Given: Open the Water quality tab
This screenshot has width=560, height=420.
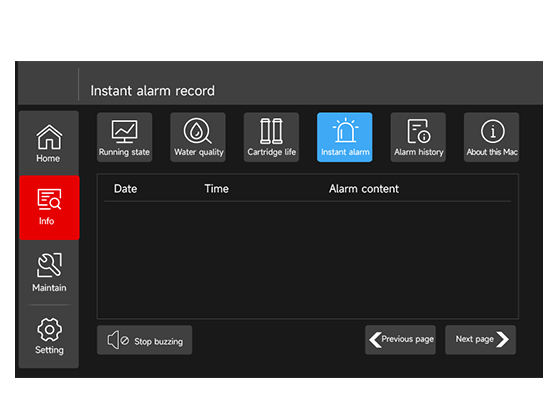Looking at the screenshot, I should point(198,137).
